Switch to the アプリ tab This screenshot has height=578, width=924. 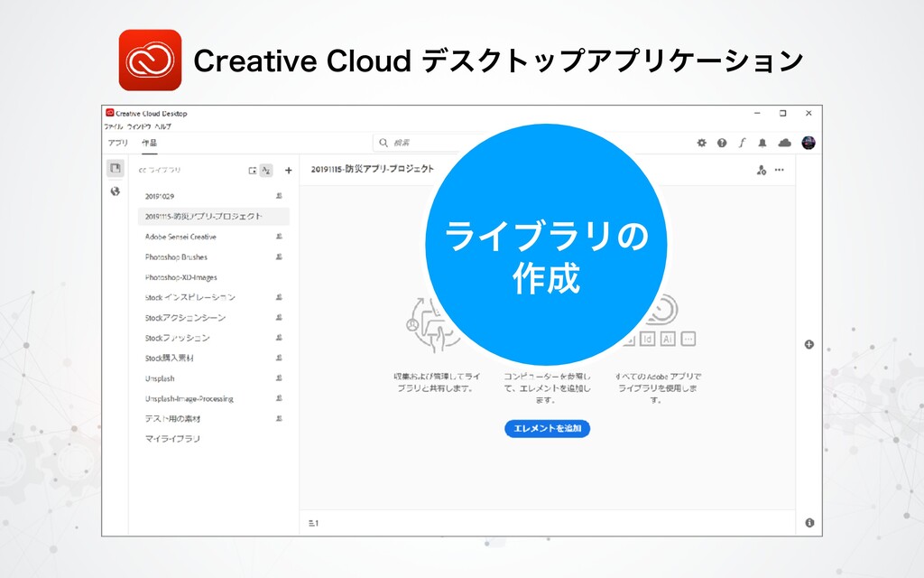point(118,143)
